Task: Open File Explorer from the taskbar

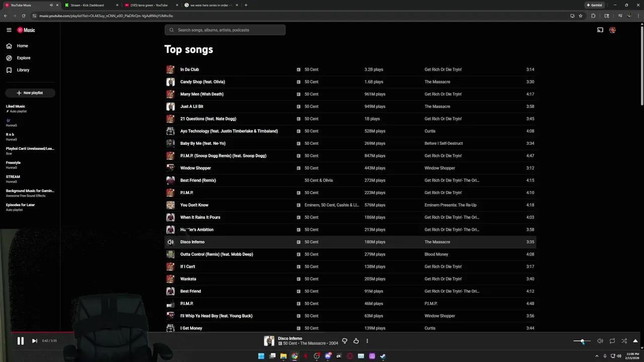Action: 283,356
